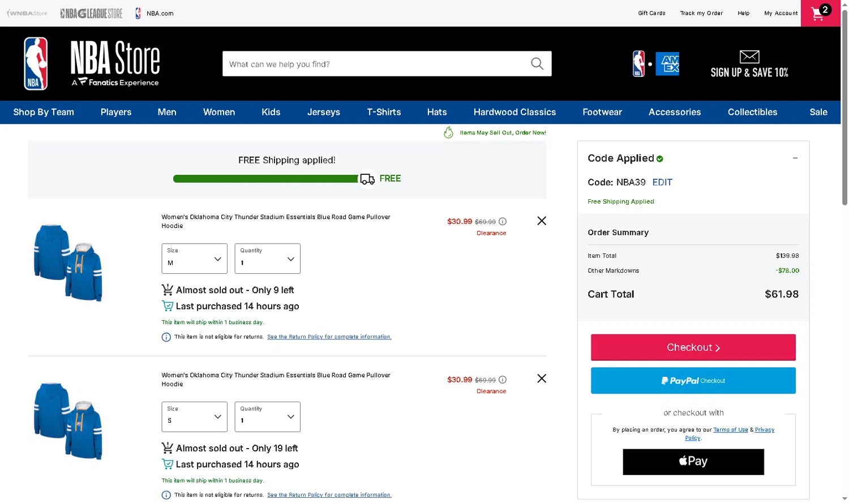The width and height of the screenshot is (849, 504).
Task: Open the Collectibles menu
Action: tap(752, 112)
